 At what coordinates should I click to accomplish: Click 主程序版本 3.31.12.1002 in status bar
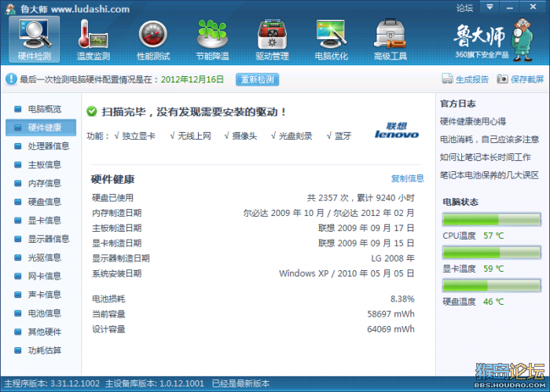52,383
